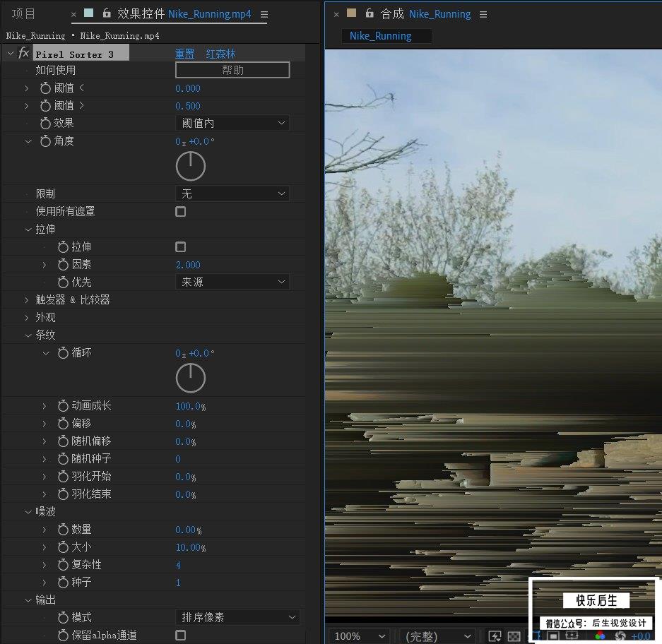This screenshot has height=644, width=662.
Task: Open the effect controls panel menu
Action: pos(264,15)
